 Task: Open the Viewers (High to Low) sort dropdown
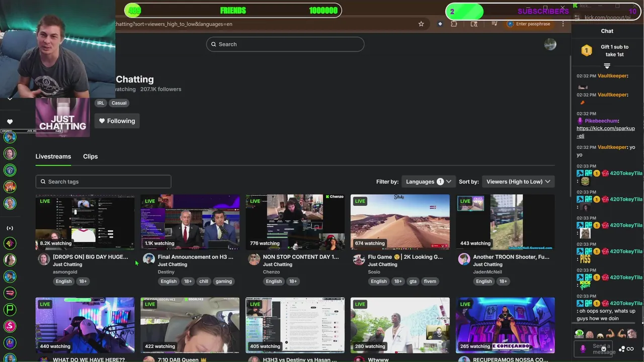(x=518, y=182)
